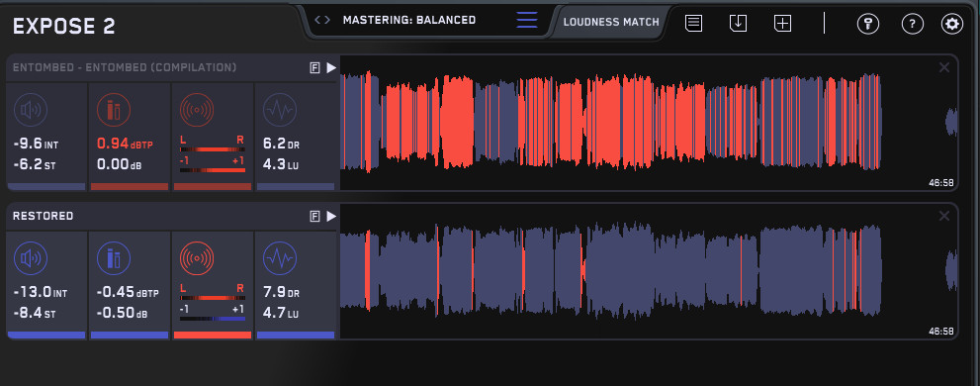Click the 46:58 duration on Entombed waveform
Screen dimensions: 980x386
(x=941, y=183)
